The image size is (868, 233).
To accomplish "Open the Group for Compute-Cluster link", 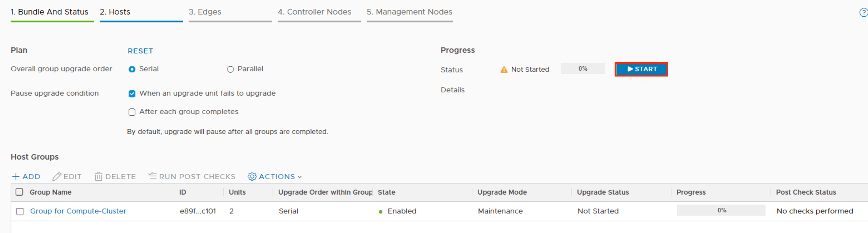I will point(78,211).
